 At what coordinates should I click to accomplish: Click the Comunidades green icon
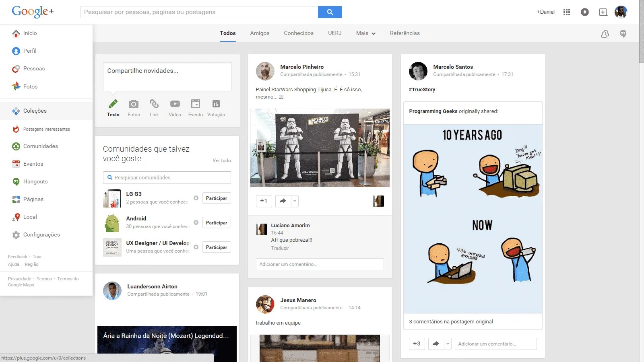[x=16, y=146]
